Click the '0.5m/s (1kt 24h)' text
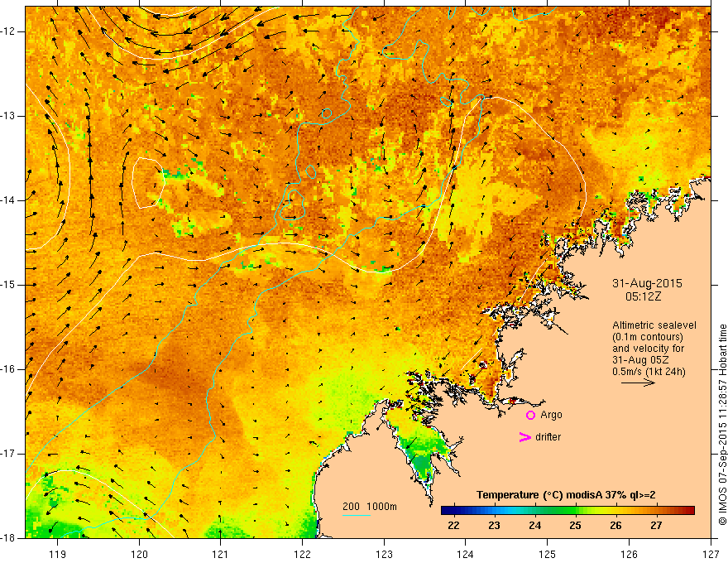The width and height of the screenshot is (728, 563). click(649, 371)
